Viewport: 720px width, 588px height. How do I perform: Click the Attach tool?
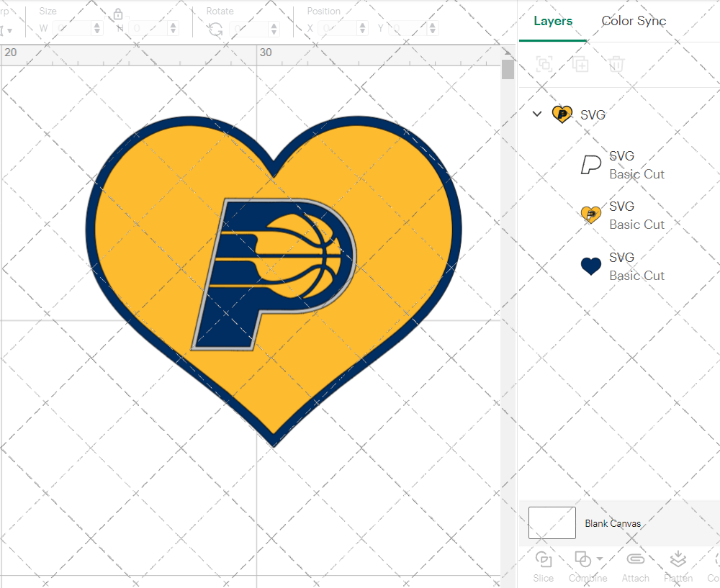click(x=636, y=567)
